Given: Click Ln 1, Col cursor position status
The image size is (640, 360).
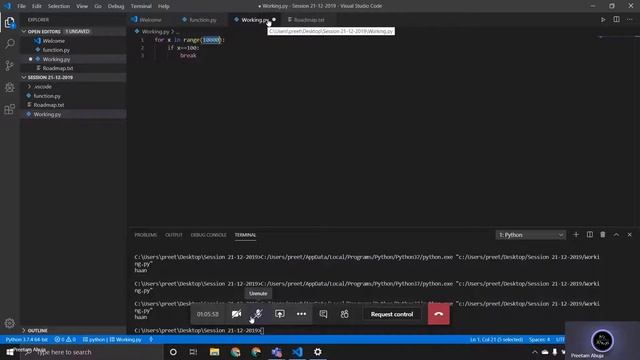Looking at the screenshot, I should coord(496,340).
